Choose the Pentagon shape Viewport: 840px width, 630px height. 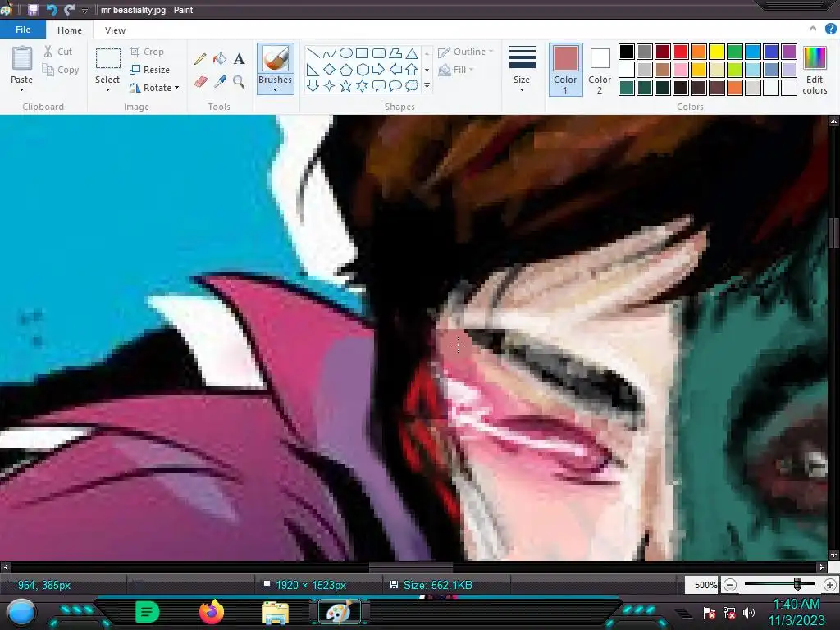click(x=346, y=70)
